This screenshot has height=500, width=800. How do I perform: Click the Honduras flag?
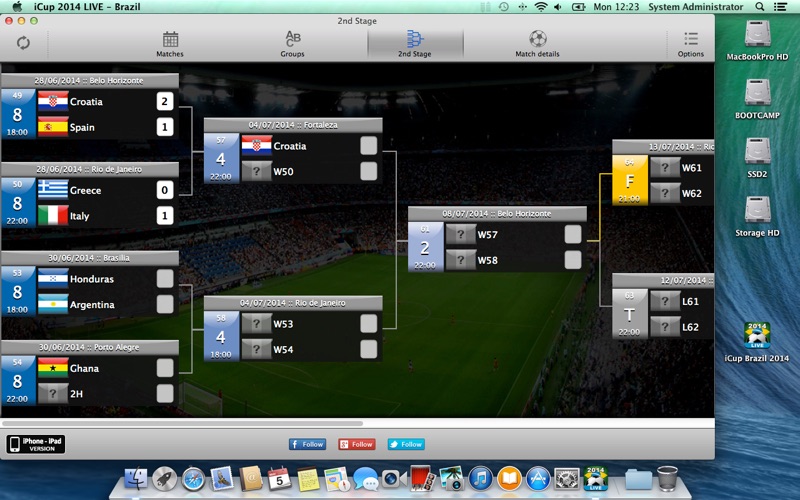[x=53, y=279]
